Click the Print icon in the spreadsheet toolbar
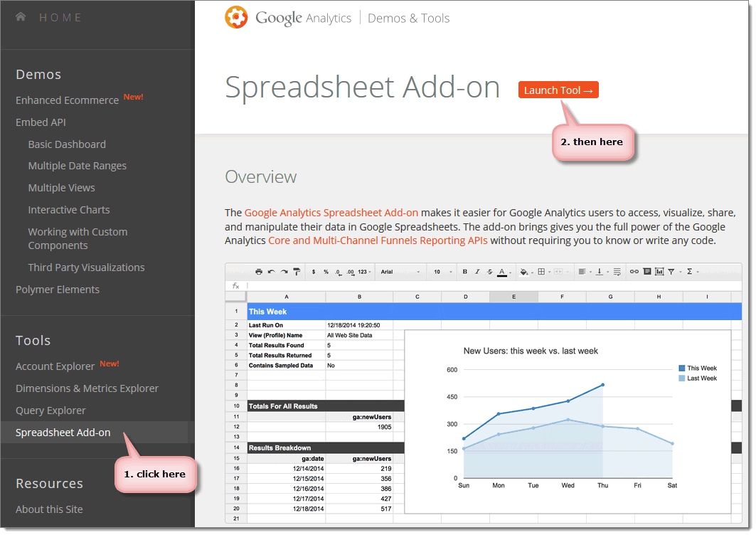 point(259,272)
